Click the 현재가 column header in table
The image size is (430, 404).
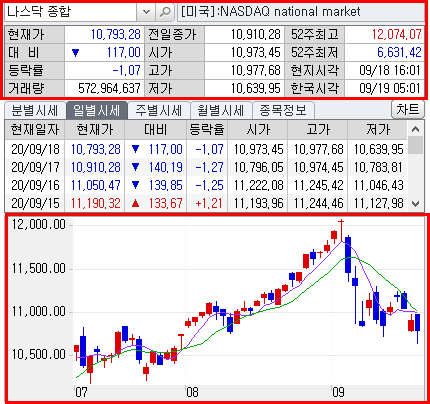pos(95,130)
